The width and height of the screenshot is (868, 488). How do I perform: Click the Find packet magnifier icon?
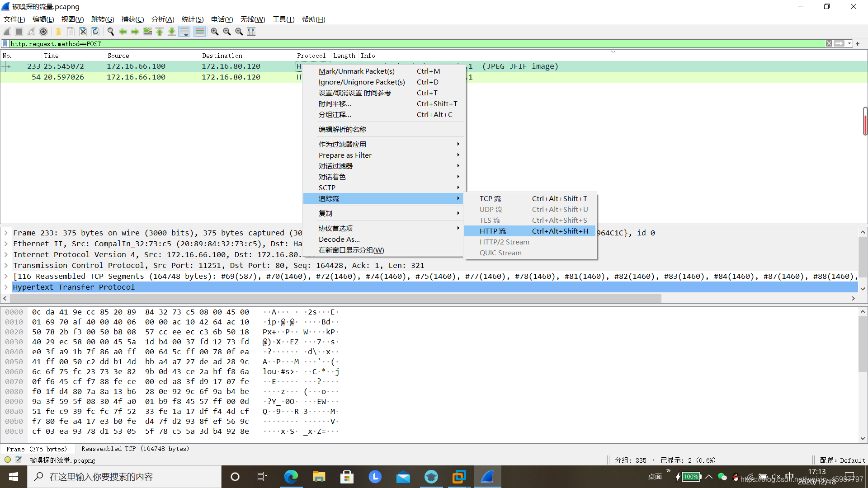pyautogui.click(x=110, y=32)
